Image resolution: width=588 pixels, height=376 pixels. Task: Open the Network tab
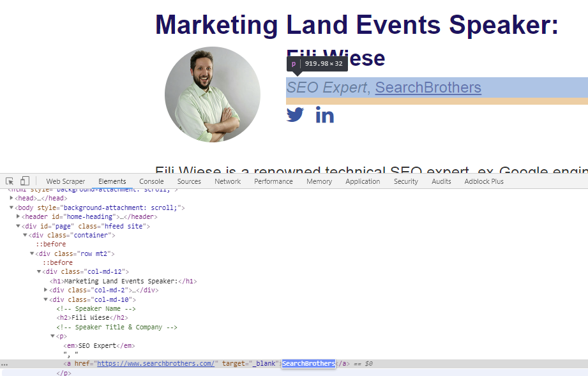(227, 181)
